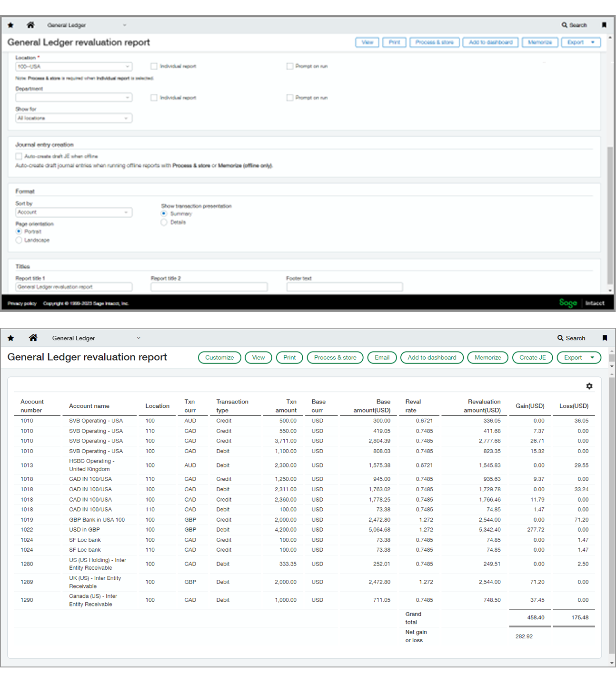Select Details transaction presentation option
Screen dimensions: 616x686
point(164,222)
